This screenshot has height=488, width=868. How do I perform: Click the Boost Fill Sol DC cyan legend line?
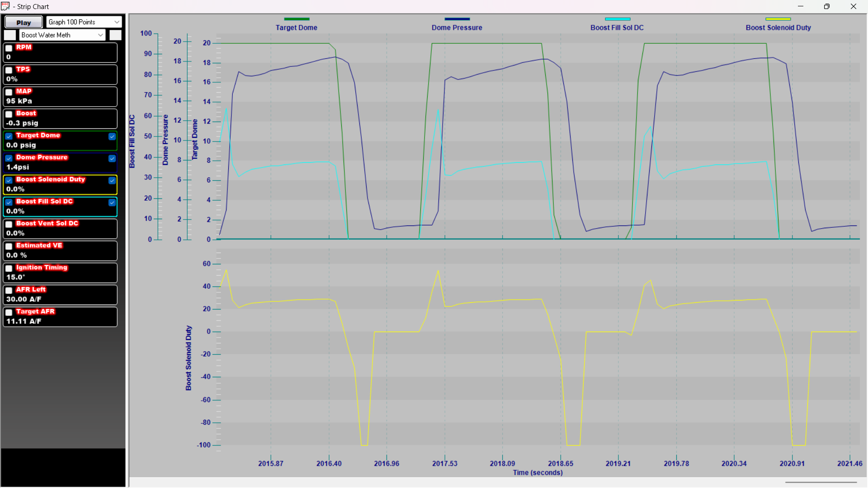point(617,19)
